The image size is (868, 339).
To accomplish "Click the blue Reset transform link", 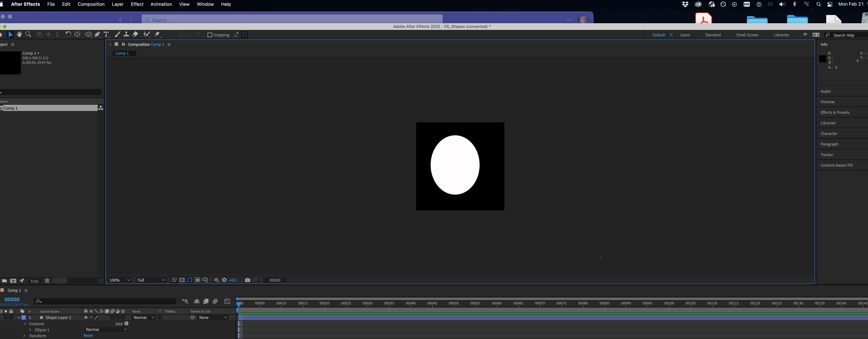I will click(88, 336).
